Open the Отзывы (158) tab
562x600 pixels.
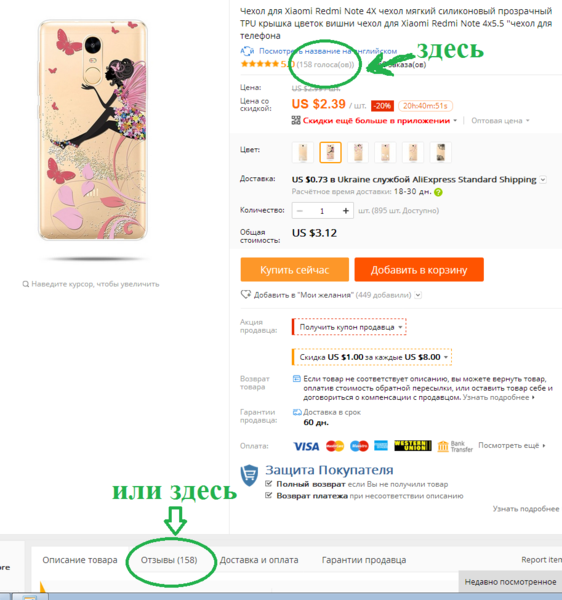pos(169,560)
